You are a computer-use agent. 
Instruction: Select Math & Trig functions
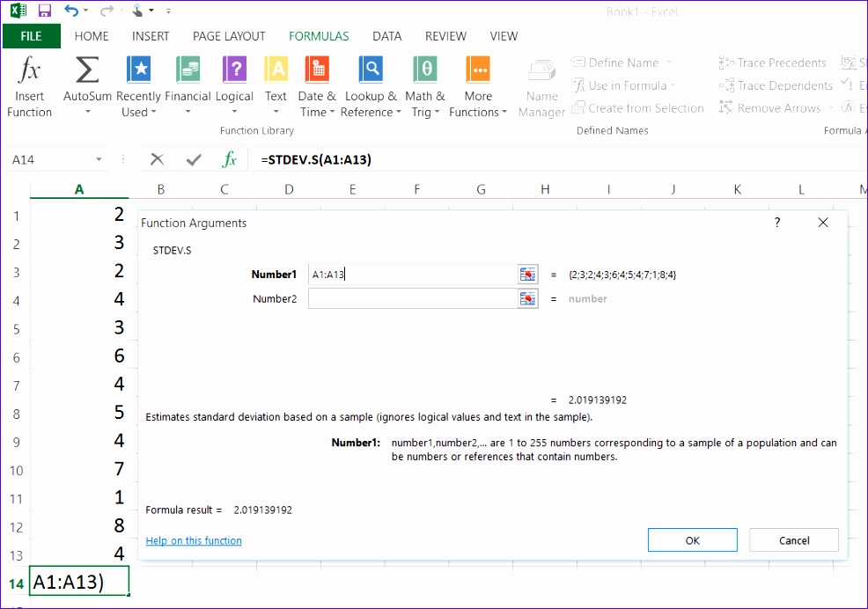424,84
